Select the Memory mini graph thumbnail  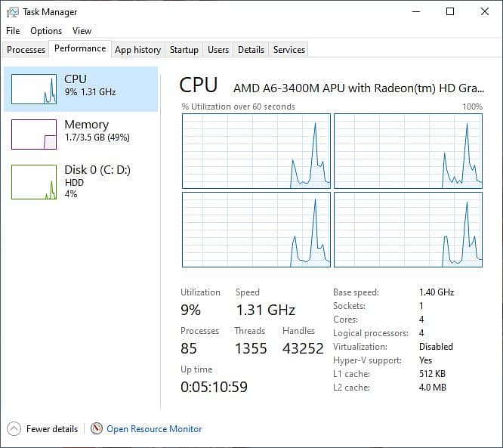(x=34, y=134)
